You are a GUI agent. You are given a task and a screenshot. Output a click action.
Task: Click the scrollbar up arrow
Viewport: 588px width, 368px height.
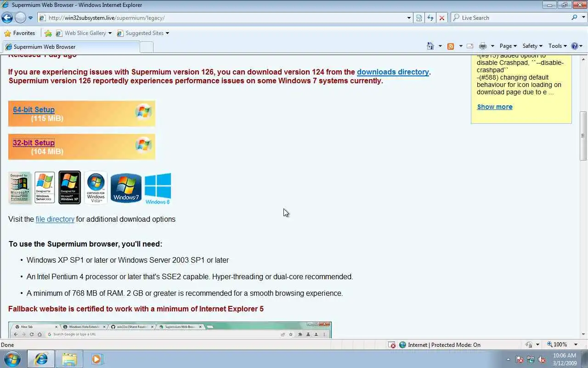[x=583, y=58]
